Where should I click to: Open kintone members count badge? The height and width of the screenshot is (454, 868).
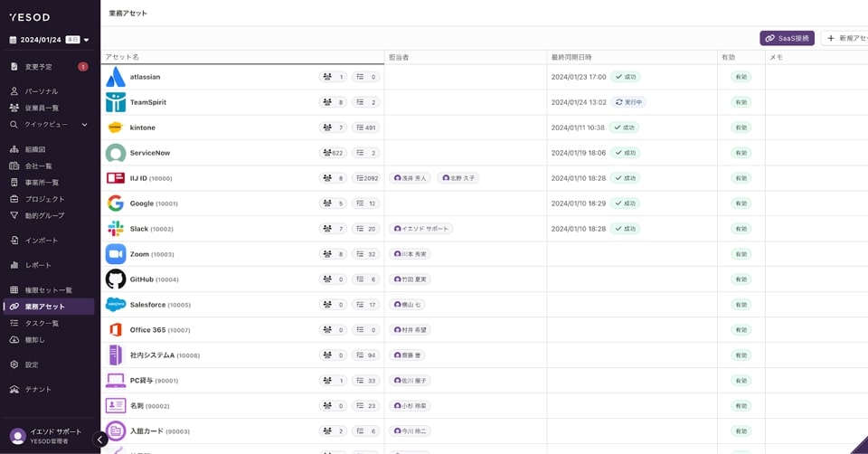(333, 128)
